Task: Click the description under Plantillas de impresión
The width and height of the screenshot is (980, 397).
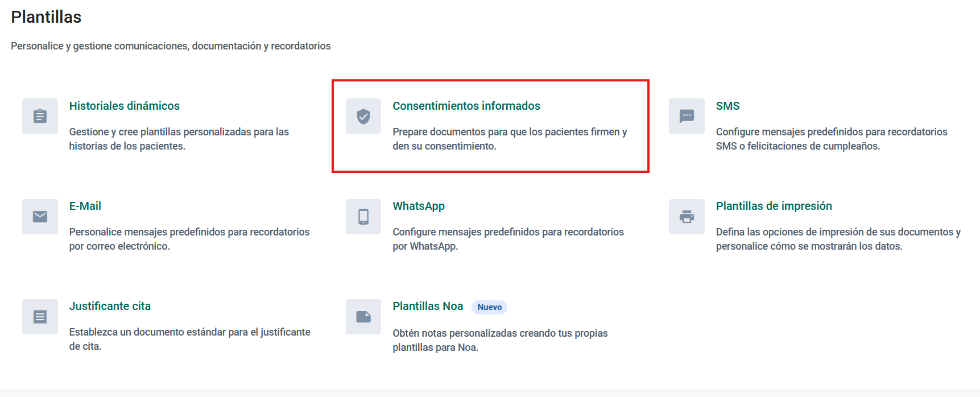Action: point(837,239)
